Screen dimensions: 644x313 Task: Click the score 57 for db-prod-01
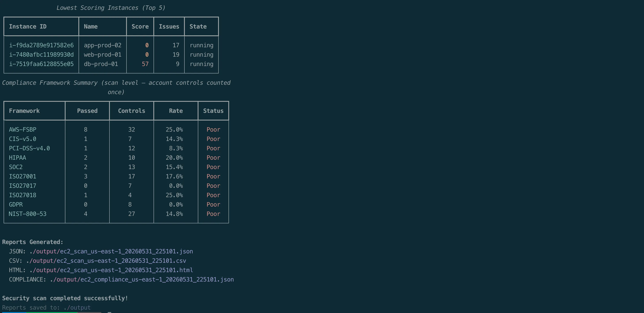point(145,64)
